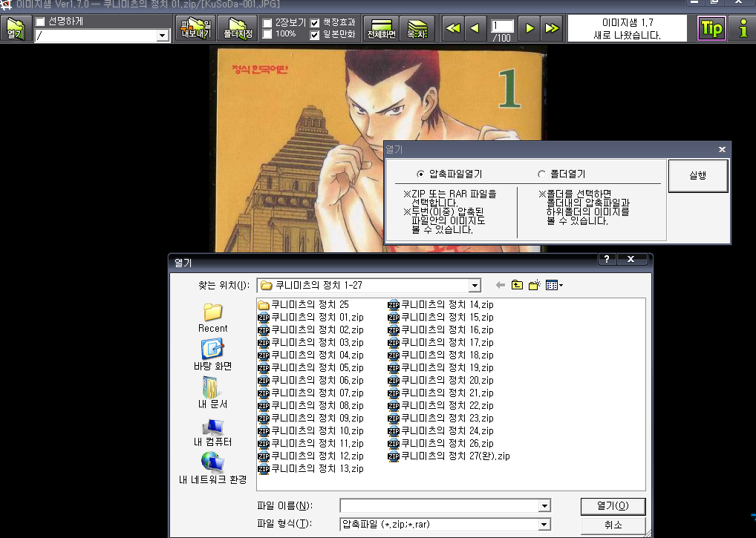This screenshot has width=756, height=538.
Task: Select 쿠니미츠의 정치 11.zip
Action: (310, 443)
